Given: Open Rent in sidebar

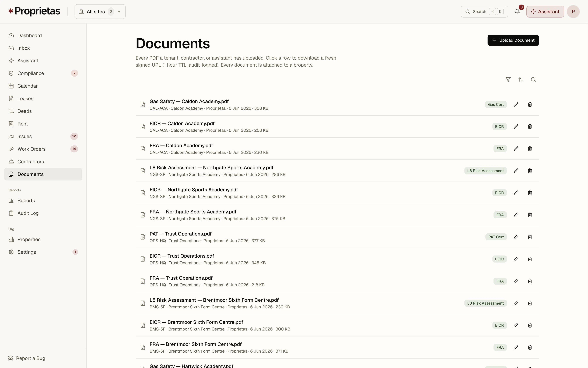Looking at the screenshot, I should pos(43,124).
